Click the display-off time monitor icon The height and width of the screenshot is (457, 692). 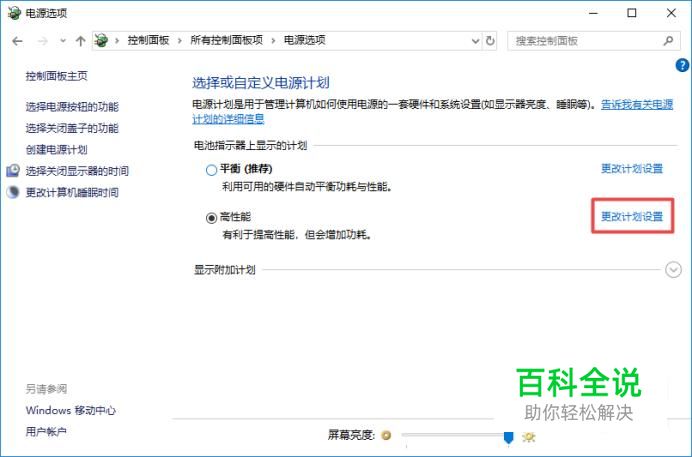pyautogui.click(x=13, y=171)
